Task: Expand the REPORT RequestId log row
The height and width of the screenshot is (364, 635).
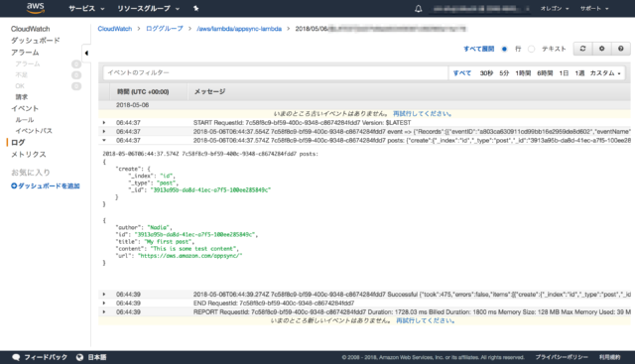Action: (104, 312)
